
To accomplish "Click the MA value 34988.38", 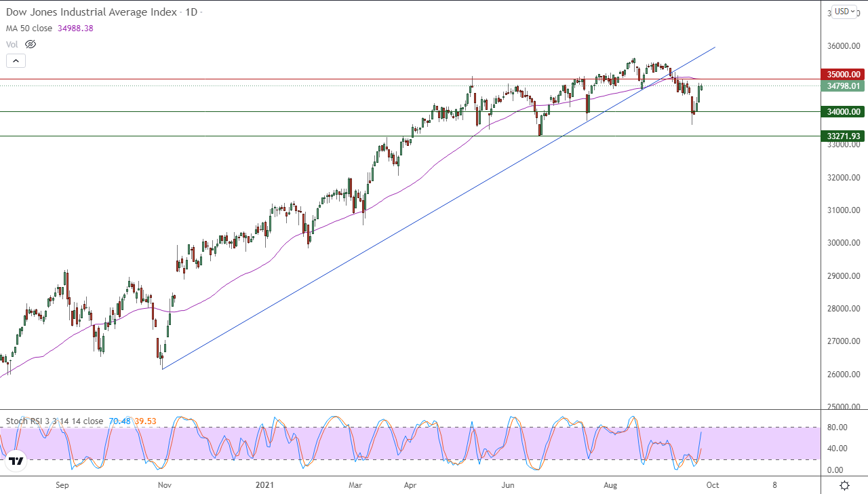I will point(76,28).
